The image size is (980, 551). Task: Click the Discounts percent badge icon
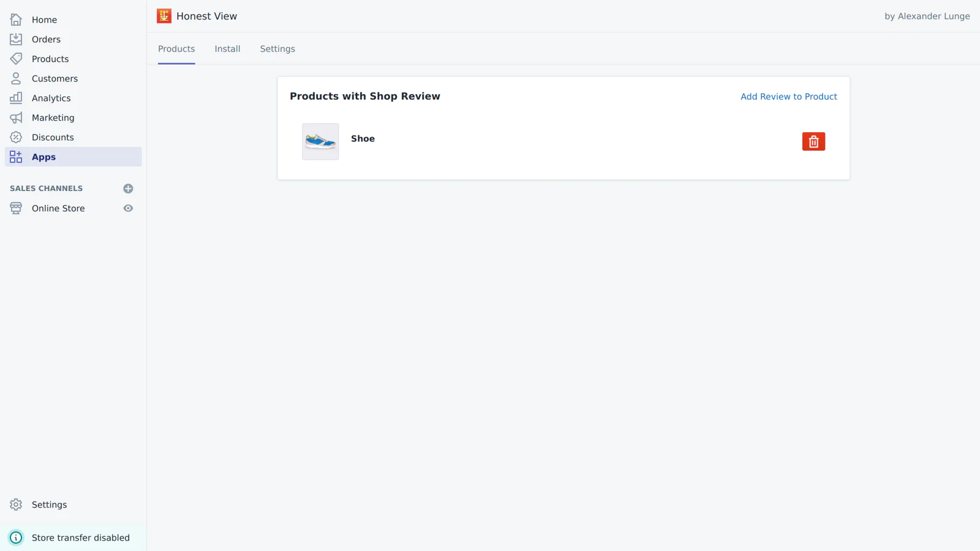[16, 137]
